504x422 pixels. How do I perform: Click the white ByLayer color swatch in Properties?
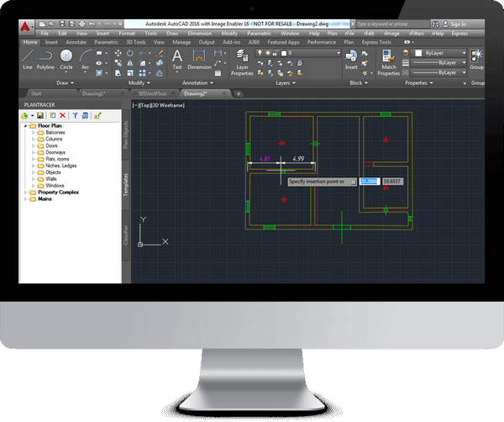click(418, 53)
